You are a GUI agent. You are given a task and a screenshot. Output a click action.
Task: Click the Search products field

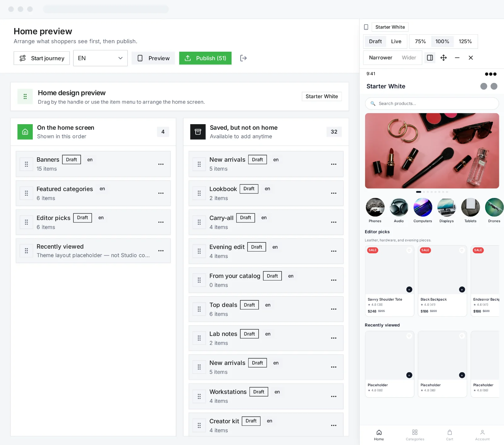(432, 103)
